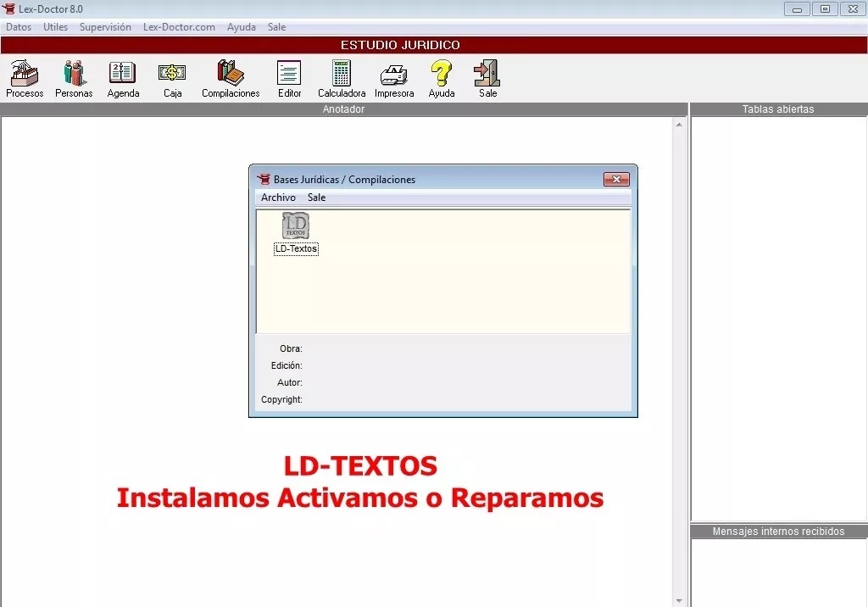868x607 pixels.
Task: Click the Edición: field label
Action: [287, 365]
